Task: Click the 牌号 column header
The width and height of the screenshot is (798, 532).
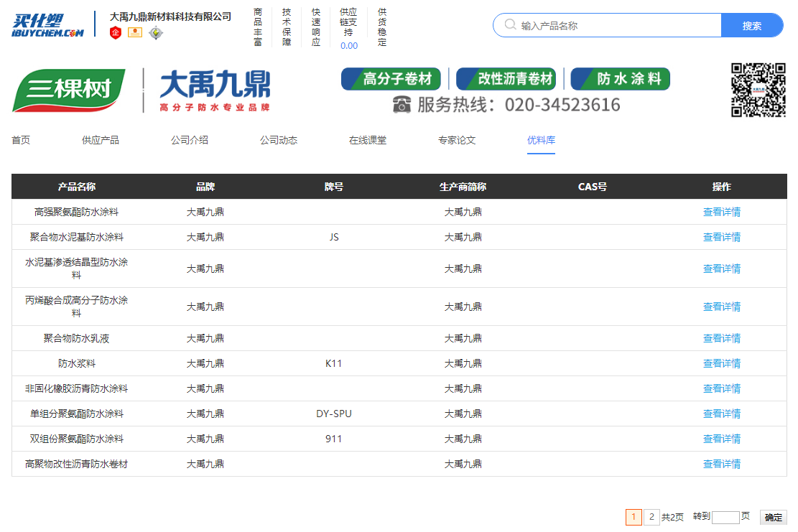Action: tap(334, 187)
